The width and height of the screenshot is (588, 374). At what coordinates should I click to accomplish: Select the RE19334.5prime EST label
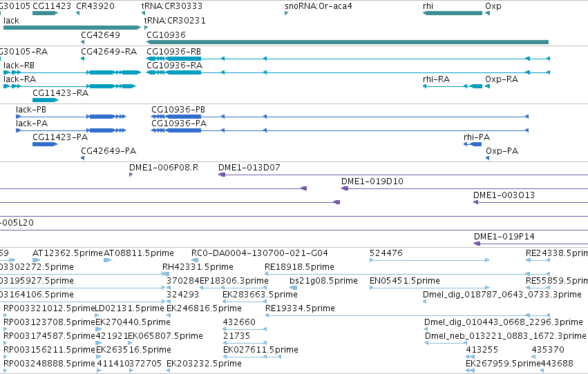pos(300,308)
